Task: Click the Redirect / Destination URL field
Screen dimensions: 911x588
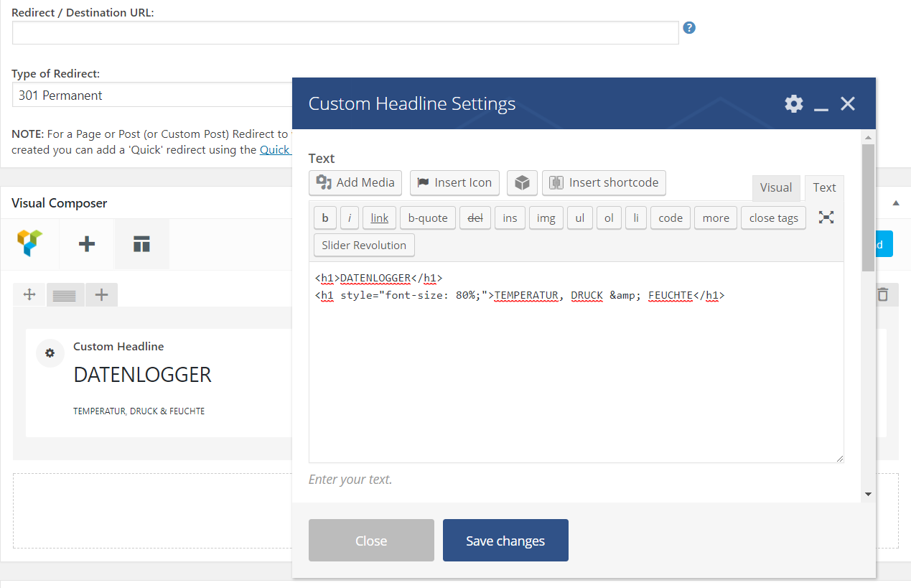Action: (x=345, y=32)
